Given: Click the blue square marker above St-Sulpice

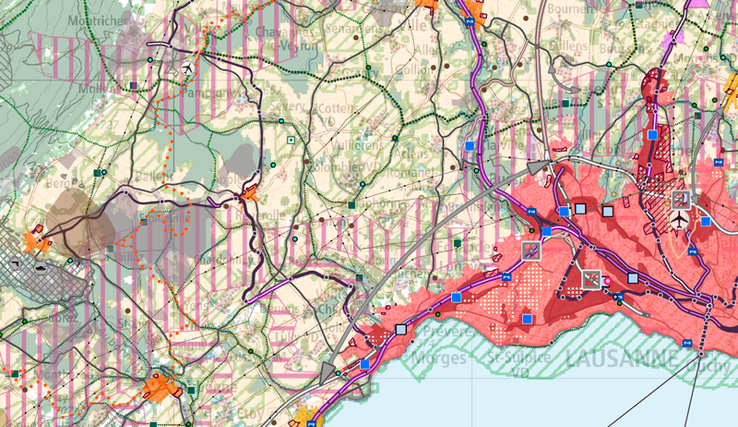Looking at the screenshot, I should [527, 319].
